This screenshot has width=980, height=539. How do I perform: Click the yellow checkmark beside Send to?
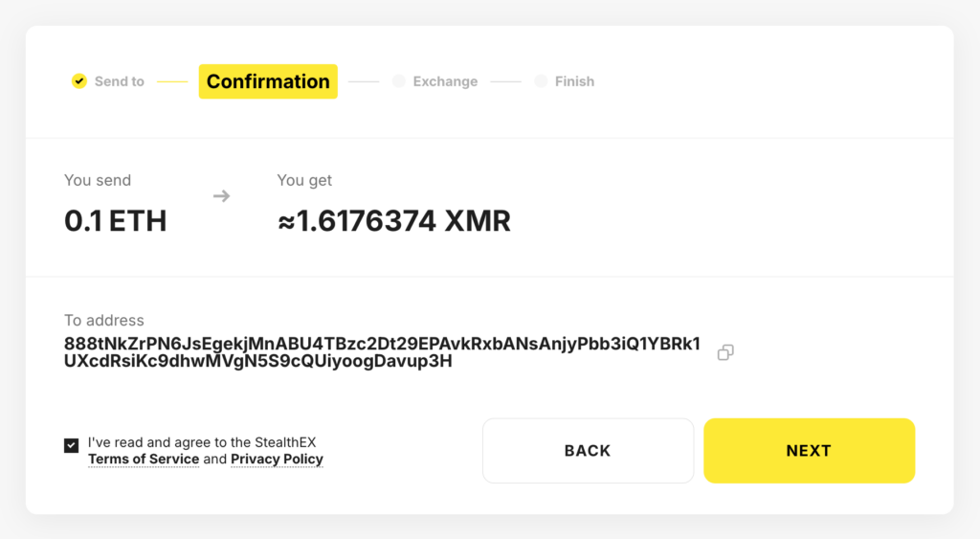pyautogui.click(x=79, y=81)
